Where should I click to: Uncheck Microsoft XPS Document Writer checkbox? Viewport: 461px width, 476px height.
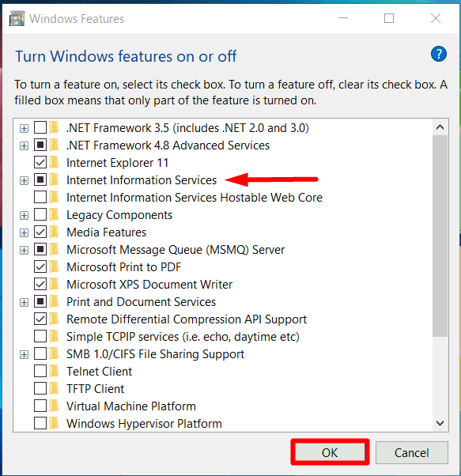coord(40,284)
